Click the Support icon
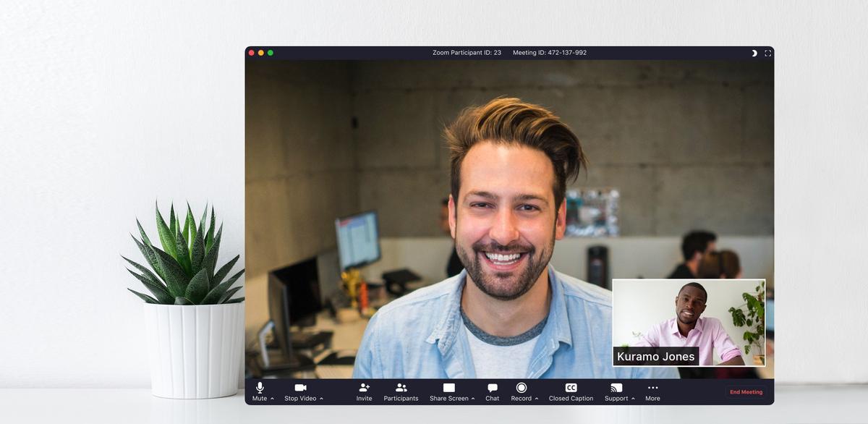This screenshot has width=868, height=424. (x=616, y=389)
